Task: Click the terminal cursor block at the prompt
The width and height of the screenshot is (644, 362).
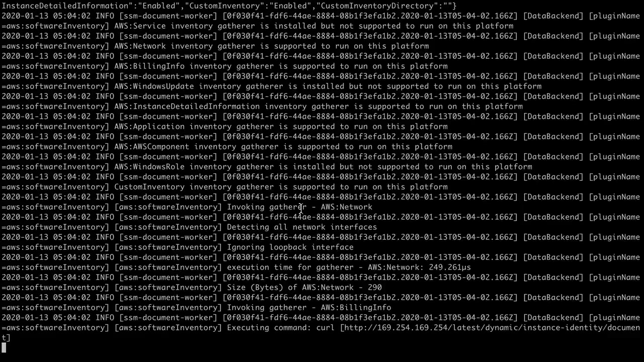Action: pos(4,347)
